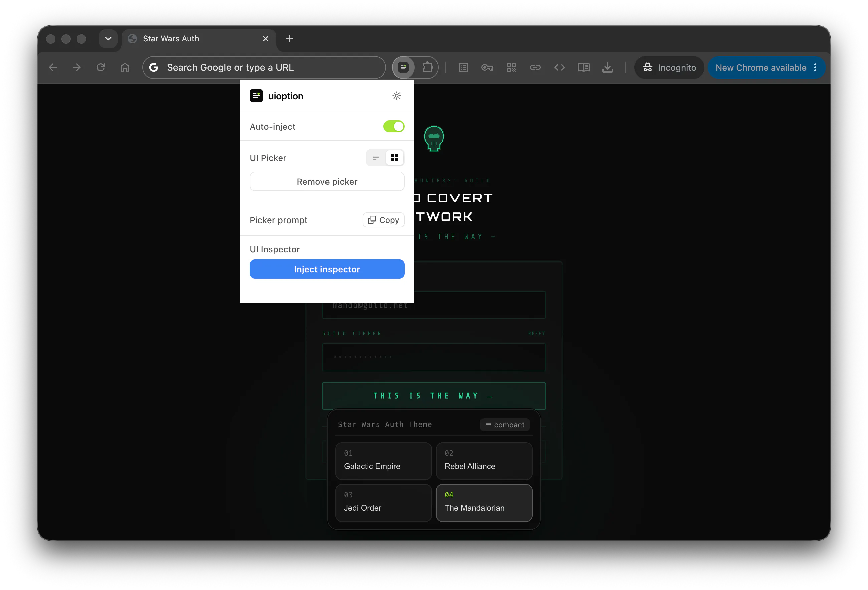868x590 pixels.
Task: Open the Downloads icon
Action: tap(607, 67)
